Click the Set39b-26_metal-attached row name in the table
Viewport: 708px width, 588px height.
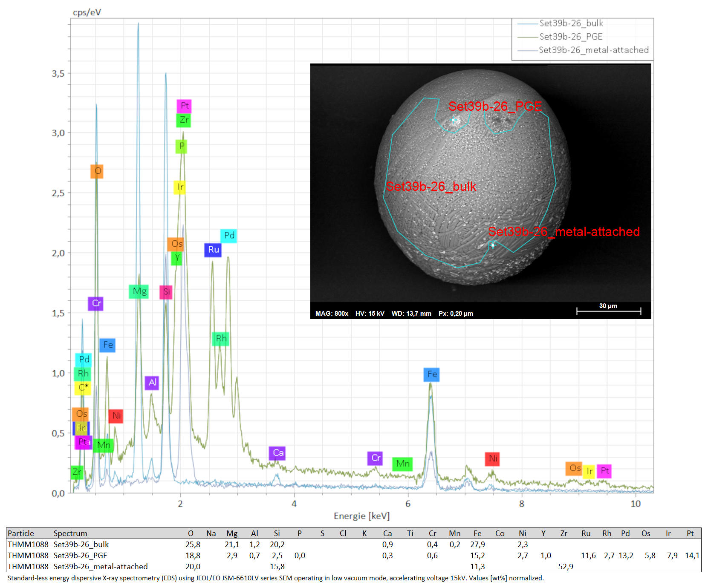tap(101, 567)
